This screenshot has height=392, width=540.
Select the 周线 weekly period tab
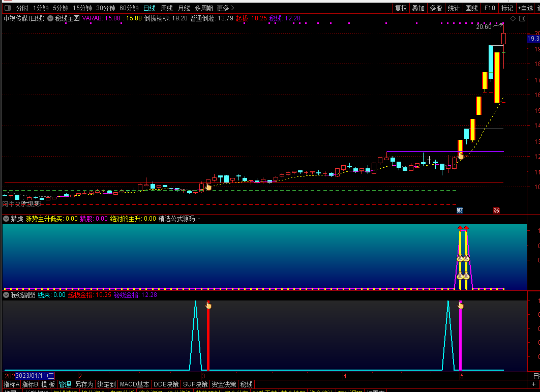(167, 8)
